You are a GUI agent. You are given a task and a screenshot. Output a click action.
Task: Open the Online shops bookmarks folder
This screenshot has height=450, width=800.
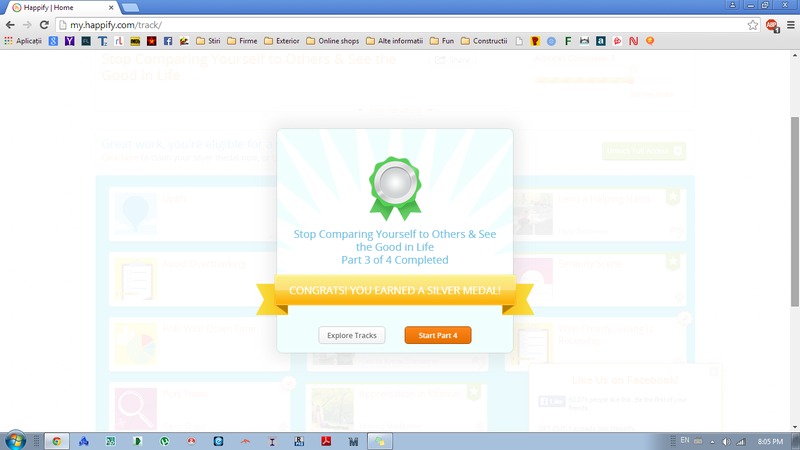[332, 41]
